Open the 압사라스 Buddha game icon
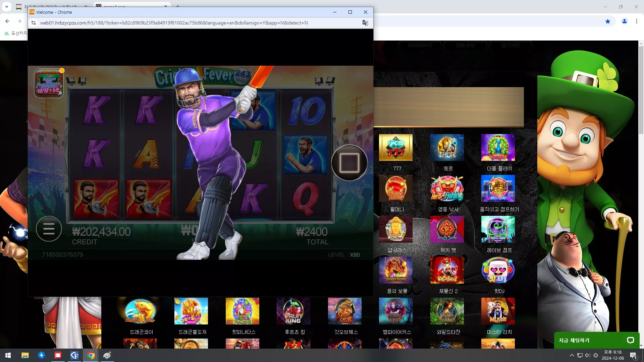The image size is (644, 362). point(396,229)
